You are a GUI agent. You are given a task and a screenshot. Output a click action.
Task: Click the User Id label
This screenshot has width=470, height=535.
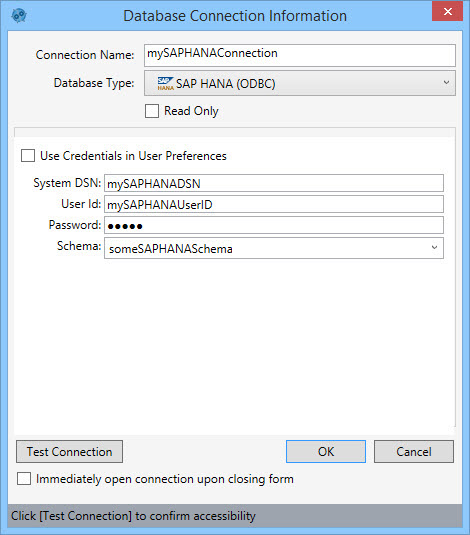[81, 204]
